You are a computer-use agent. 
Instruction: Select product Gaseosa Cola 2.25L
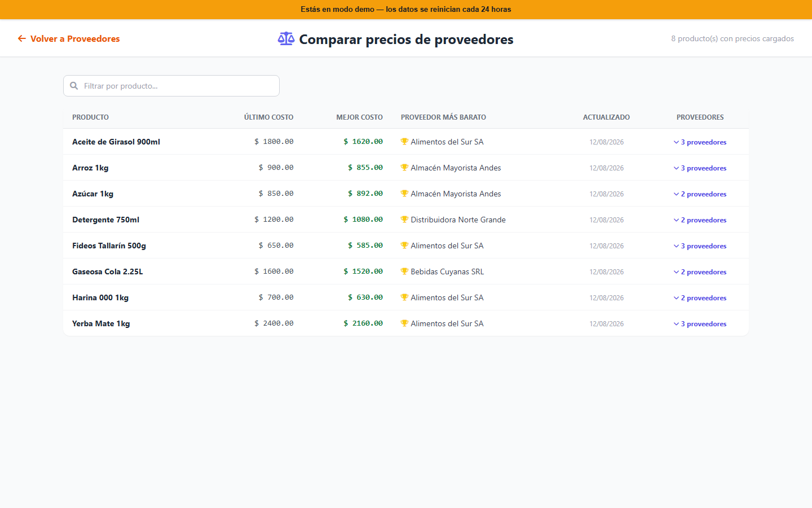(x=107, y=271)
